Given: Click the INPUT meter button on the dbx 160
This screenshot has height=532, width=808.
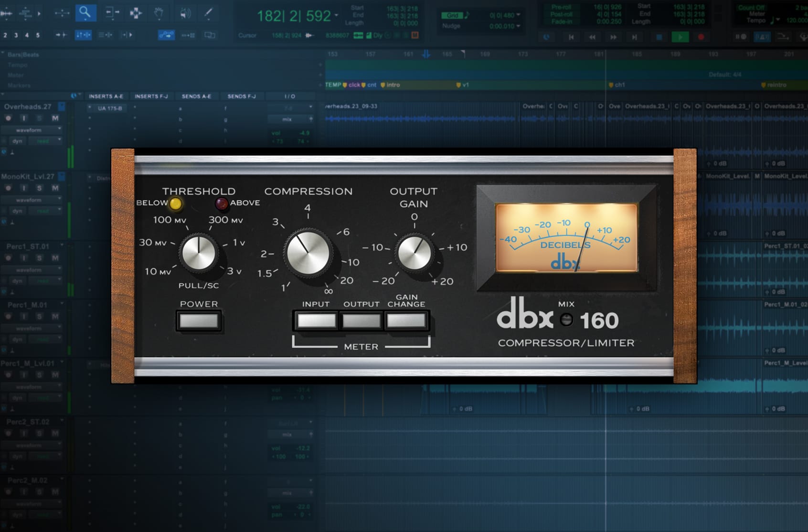Looking at the screenshot, I should coord(316,320).
